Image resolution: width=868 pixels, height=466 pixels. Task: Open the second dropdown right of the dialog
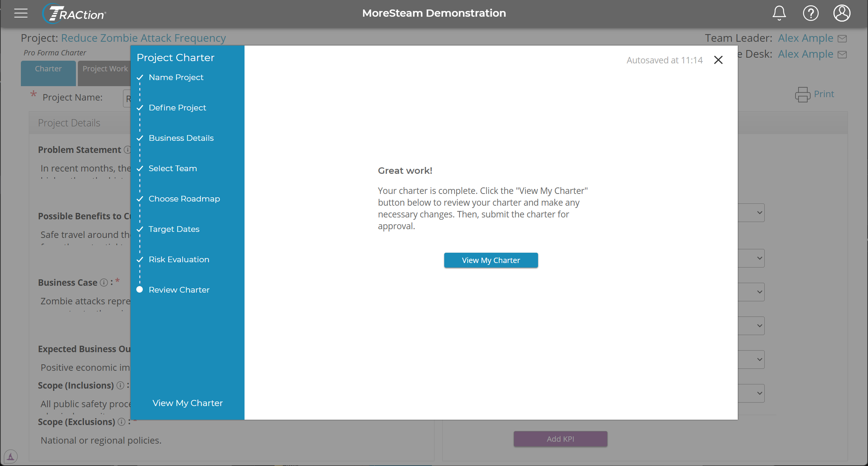tap(751, 258)
